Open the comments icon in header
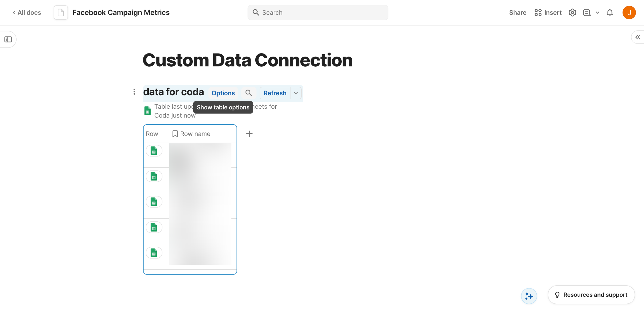The height and width of the screenshot is (314, 644). [586, 13]
